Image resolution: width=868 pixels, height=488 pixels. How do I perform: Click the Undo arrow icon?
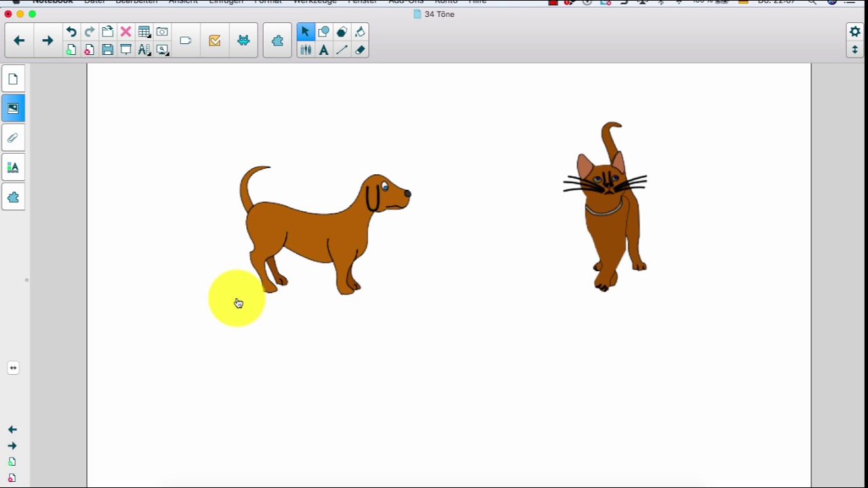[x=71, y=32]
